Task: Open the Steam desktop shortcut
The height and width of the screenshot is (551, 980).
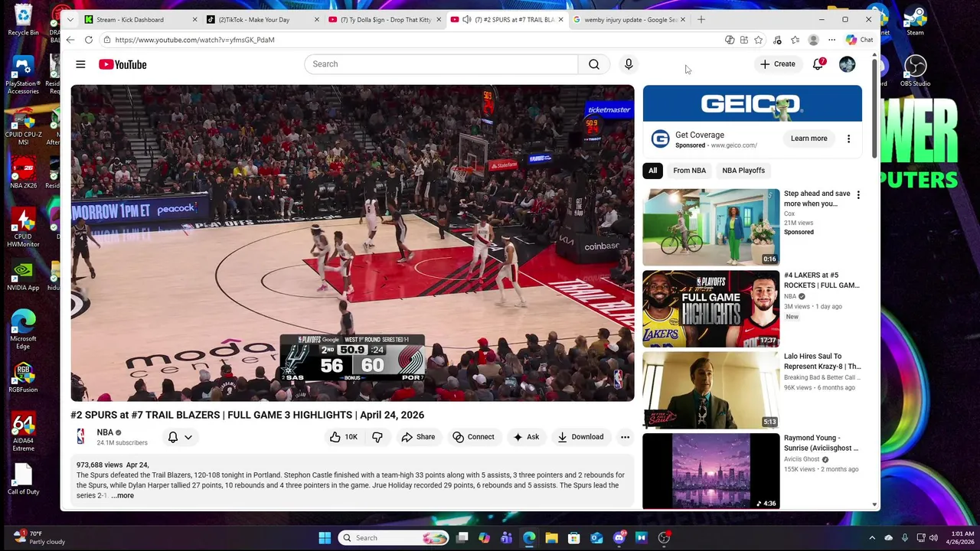Action: pos(915,21)
